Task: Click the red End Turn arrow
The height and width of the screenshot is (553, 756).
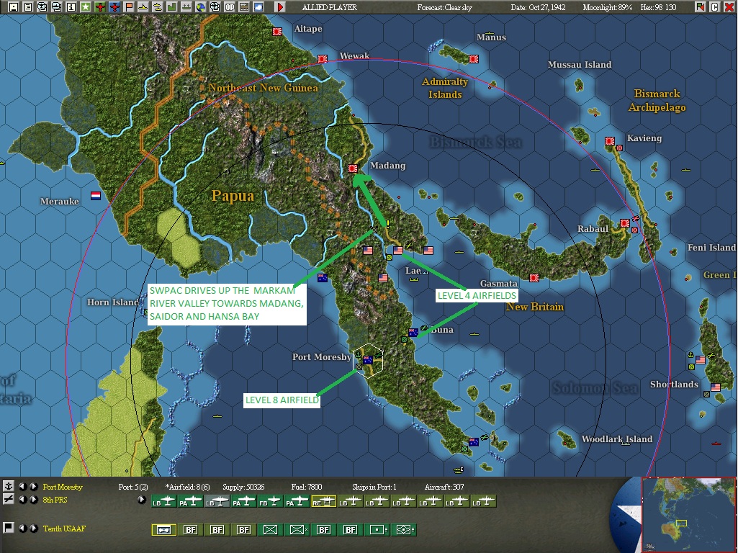Action: pyautogui.click(x=279, y=6)
